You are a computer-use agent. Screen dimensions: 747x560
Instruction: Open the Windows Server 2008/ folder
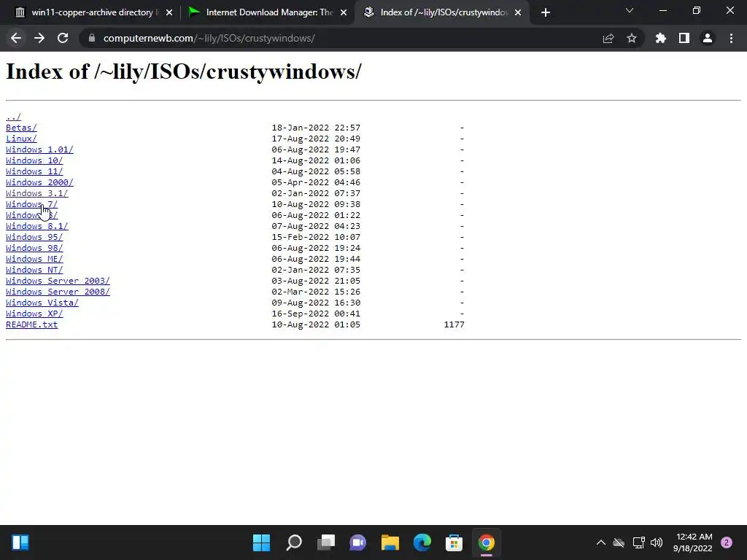pos(58,292)
